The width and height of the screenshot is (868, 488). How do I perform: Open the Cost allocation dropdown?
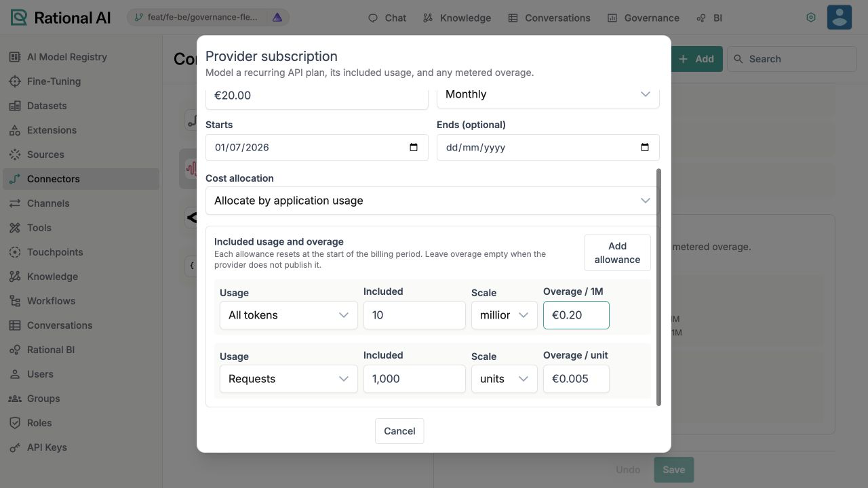(x=433, y=201)
